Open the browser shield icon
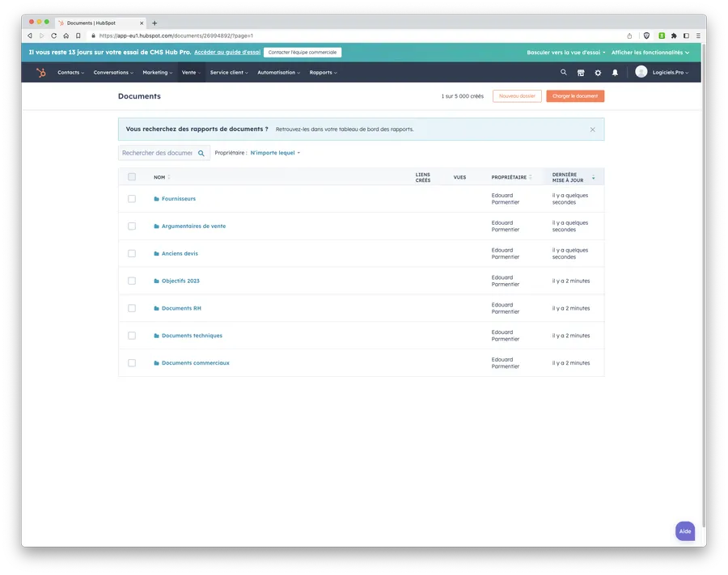The height and width of the screenshot is (575, 728). (x=646, y=36)
